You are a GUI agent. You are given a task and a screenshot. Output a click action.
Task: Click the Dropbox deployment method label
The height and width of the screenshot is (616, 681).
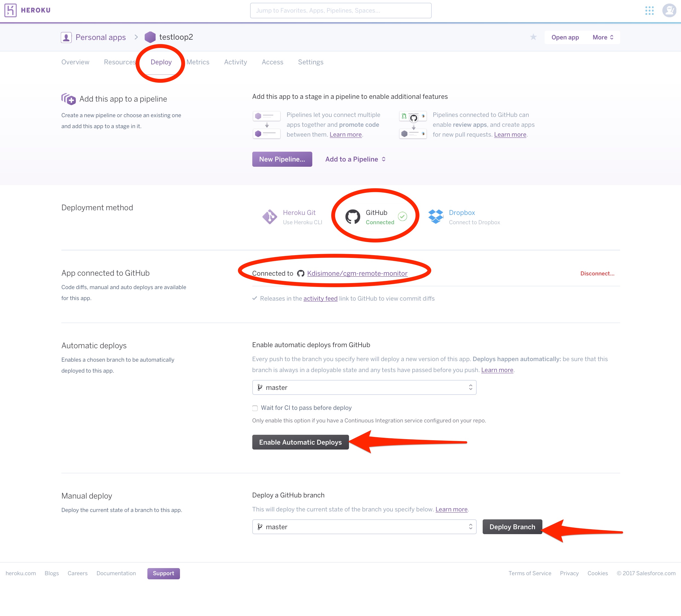coord(462,213)
